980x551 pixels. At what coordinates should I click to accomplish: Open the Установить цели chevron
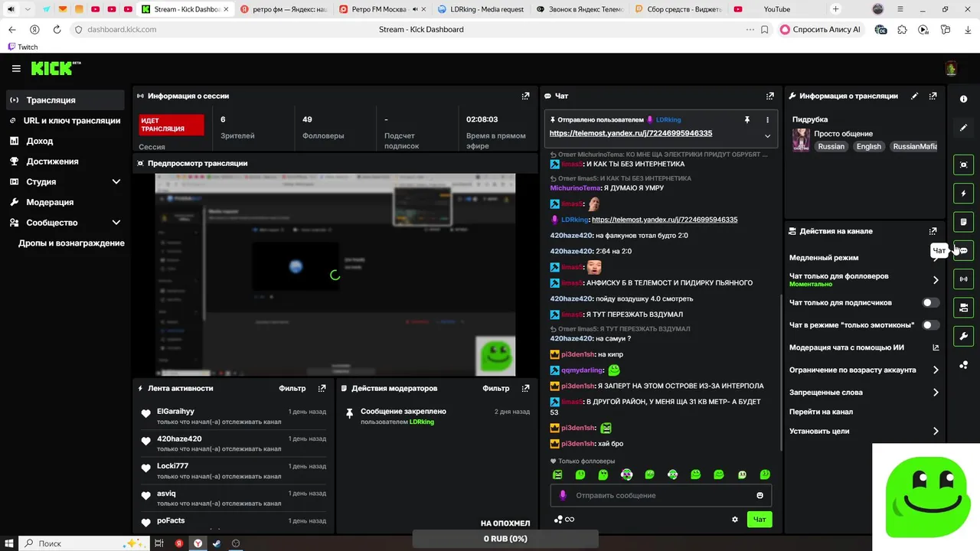coord(936,432)
